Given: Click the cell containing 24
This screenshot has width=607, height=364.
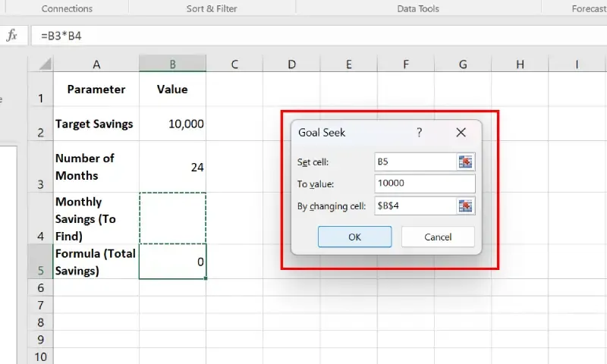Looking at the screenshot, I should coord(173,167).
